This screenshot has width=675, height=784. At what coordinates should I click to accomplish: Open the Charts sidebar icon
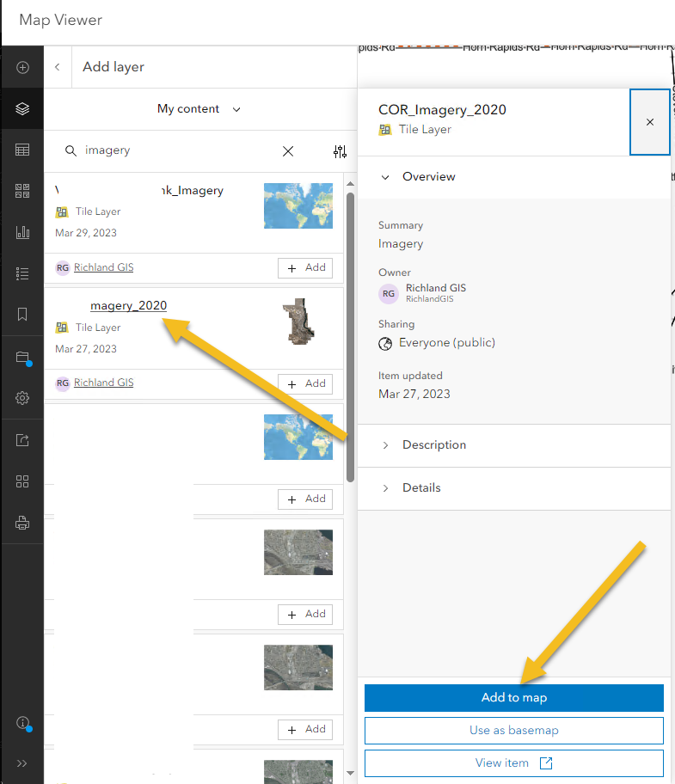pyautogui.click(x=22, y=232)
